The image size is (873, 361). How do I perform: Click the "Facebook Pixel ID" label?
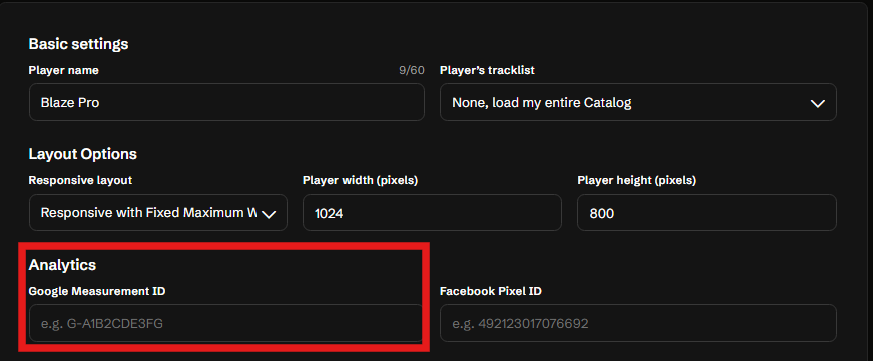[491, 291]
